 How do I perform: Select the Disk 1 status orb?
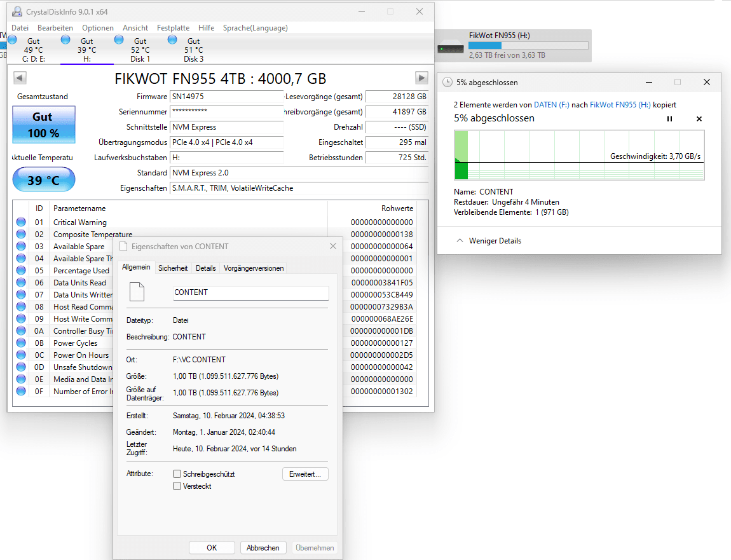pos(119,39)
